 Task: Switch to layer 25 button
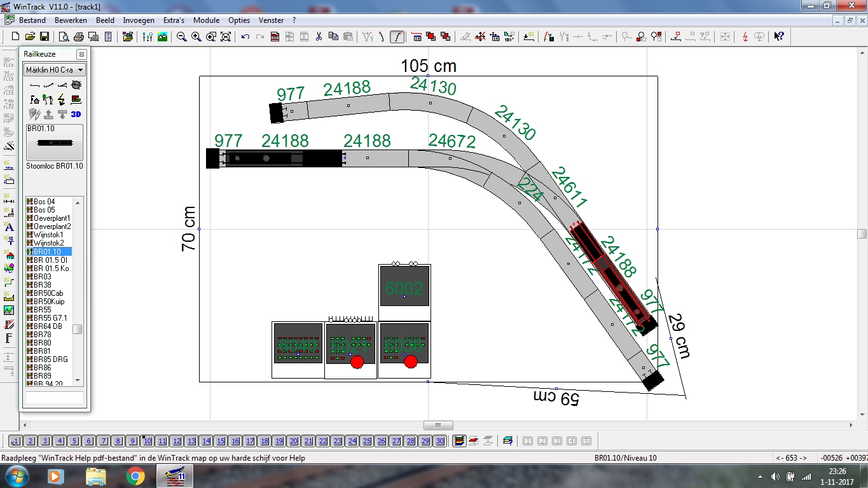(x=367, y=441)
